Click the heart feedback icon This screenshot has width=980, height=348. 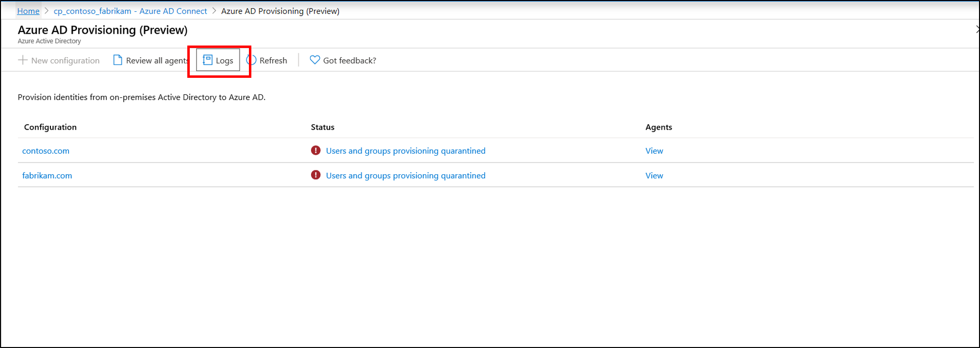click(315, 60)
